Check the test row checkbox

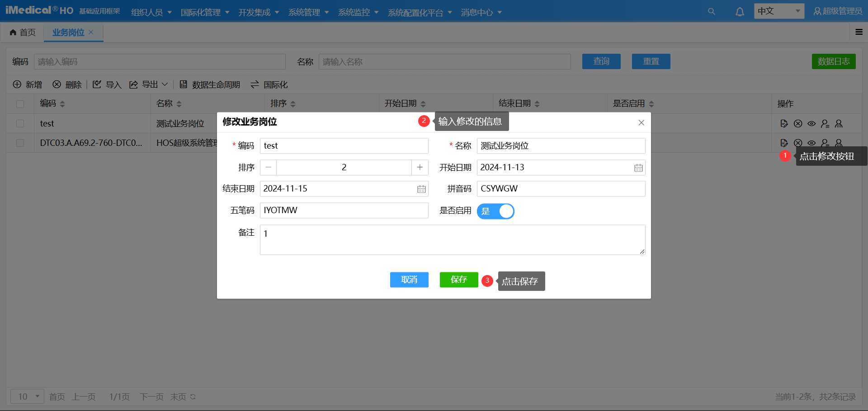pos(20,123)
